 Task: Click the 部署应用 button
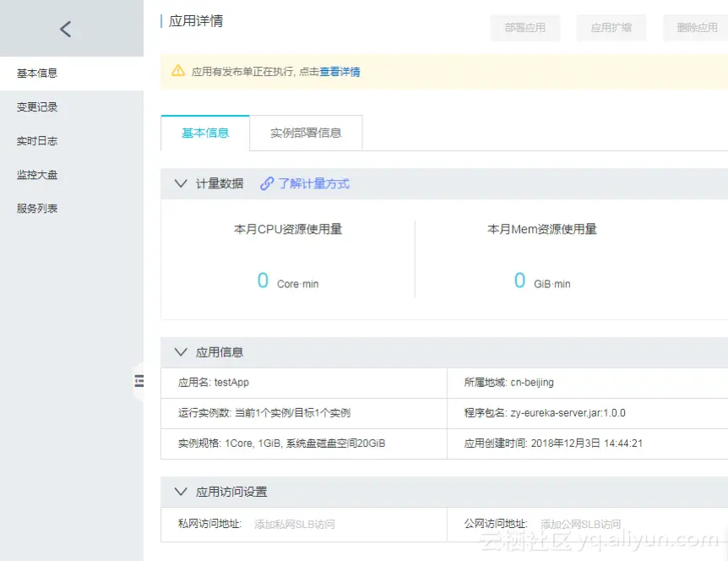tap(525, 28)
